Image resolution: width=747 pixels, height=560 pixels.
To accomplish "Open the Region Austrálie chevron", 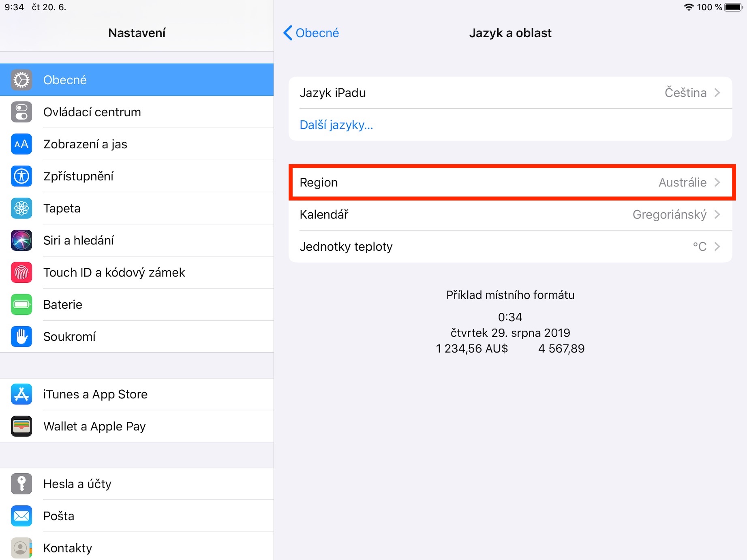I will (x=717, y=182).
